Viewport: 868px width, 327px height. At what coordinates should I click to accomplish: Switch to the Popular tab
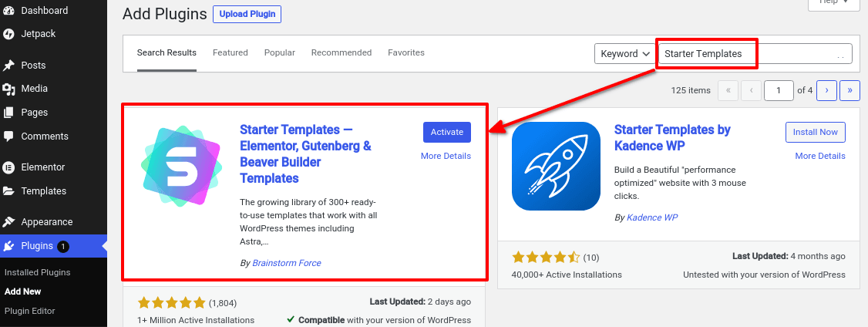pyautogui.click(x=280, y=52)
